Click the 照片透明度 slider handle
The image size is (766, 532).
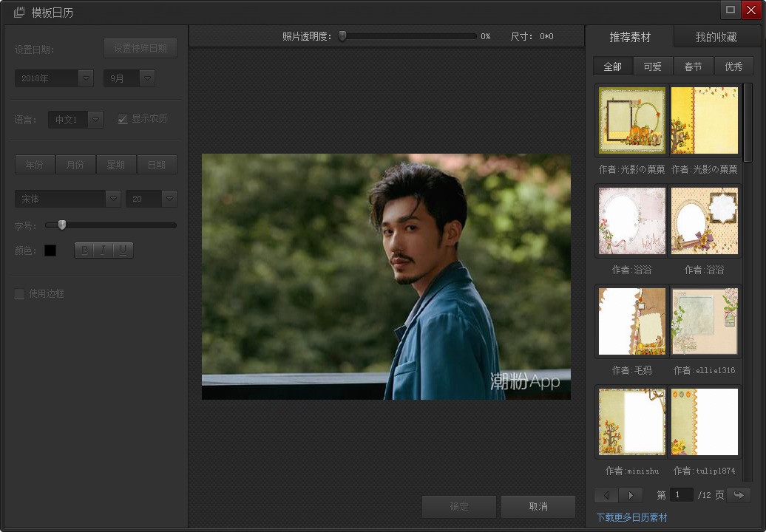342,35
